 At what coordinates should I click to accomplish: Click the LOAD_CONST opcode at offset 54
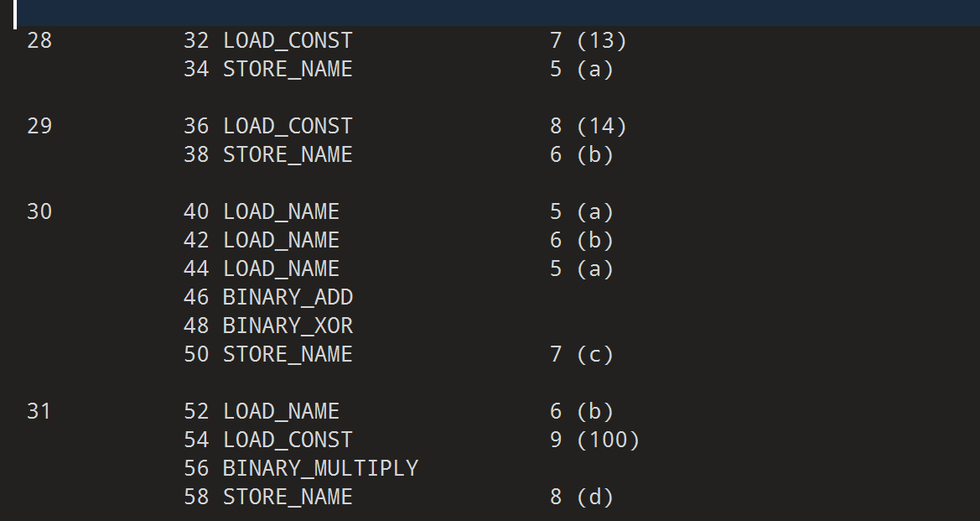(x=288, y=440)
